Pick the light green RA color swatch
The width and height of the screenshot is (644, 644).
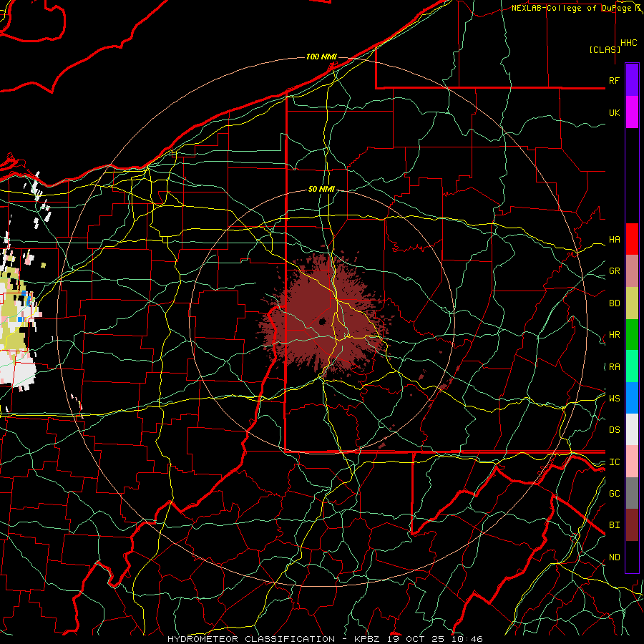pyautogui.click(x=632, y=366)
